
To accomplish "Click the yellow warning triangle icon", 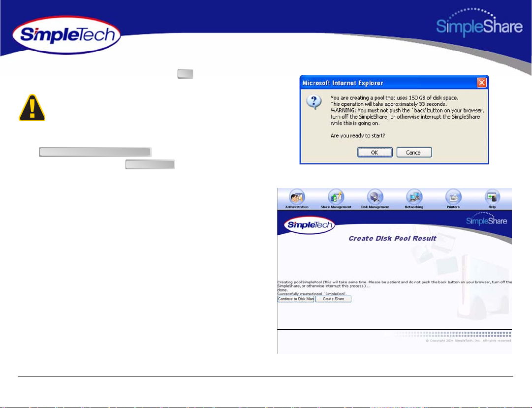I will [32, 108].
